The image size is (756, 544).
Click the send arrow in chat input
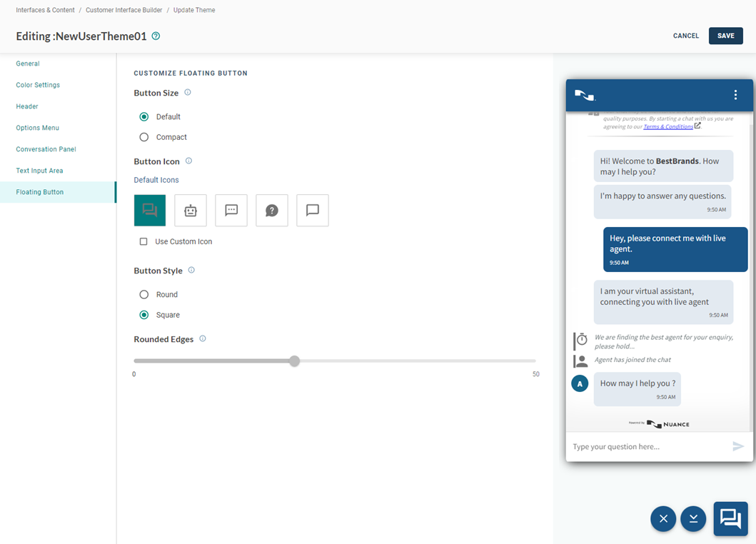(738, 446)
